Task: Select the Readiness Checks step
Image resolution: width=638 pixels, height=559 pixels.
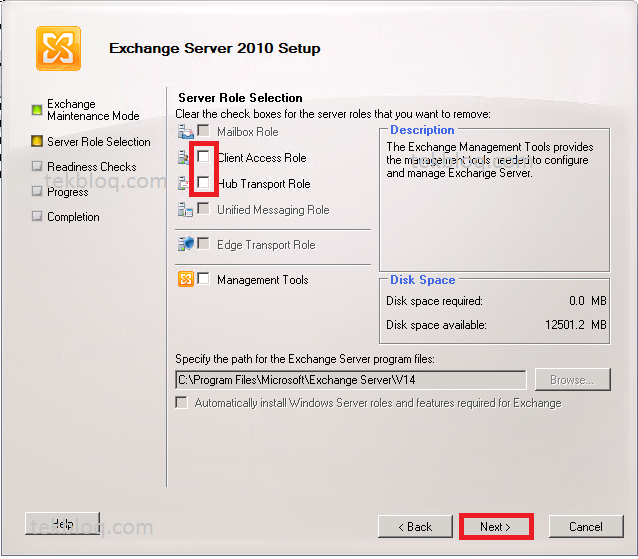Action: (x=92, y=167)
